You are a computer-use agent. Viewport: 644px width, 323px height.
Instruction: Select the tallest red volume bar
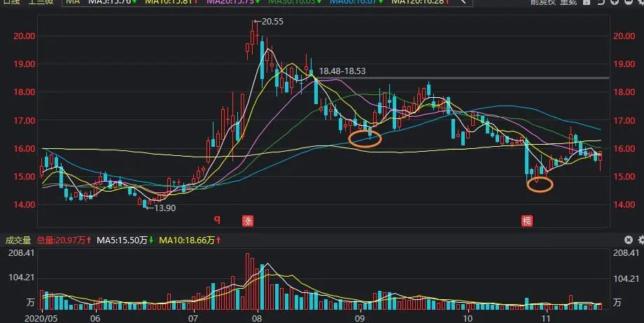[248, 281]
